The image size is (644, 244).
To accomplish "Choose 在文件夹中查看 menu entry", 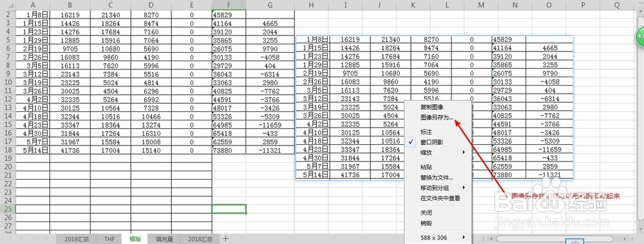I will [440, 198].
